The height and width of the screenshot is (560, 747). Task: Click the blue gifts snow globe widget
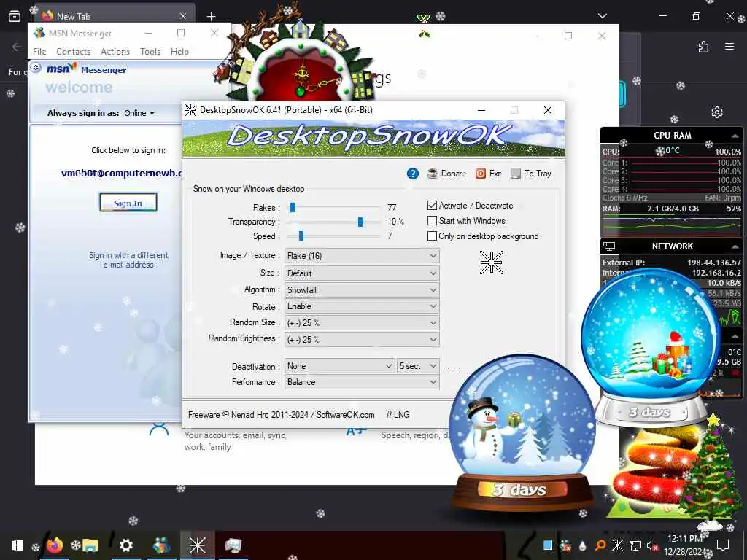(651, 346)
